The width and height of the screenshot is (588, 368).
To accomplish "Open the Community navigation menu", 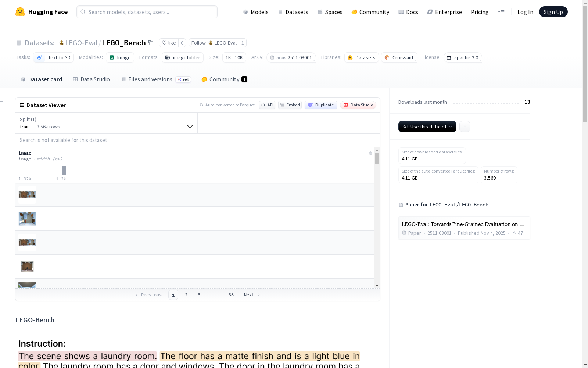I will [x=370, y=12].
